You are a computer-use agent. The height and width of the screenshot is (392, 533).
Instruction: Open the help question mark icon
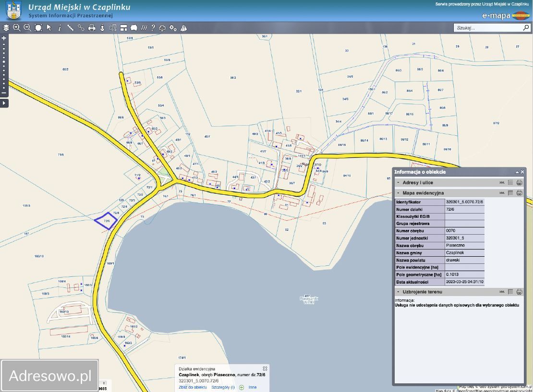[x=153, y=28]
